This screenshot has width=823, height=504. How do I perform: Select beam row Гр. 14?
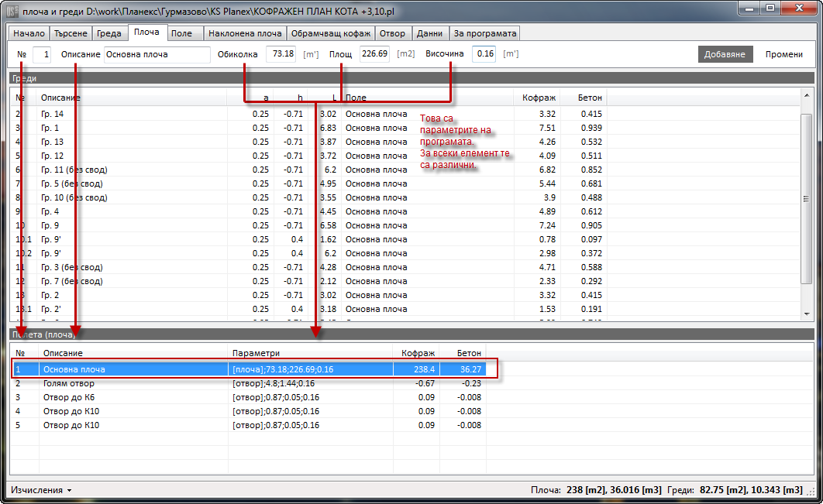point(53,114)
